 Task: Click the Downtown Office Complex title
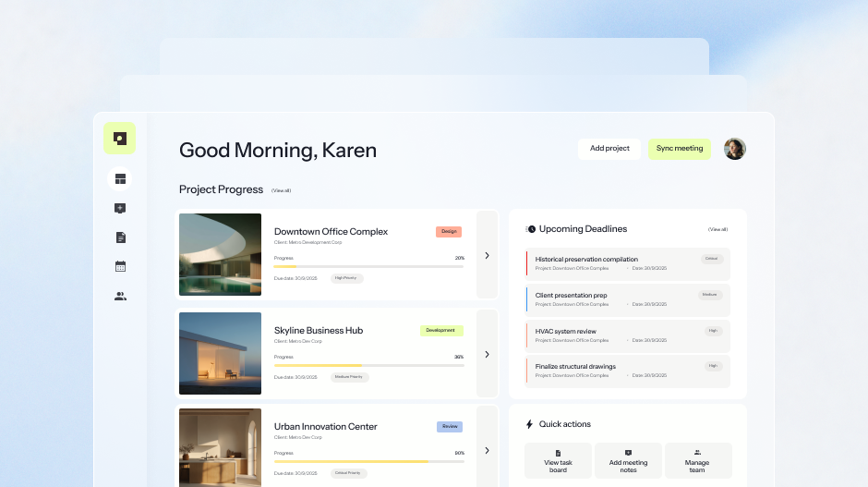tap(331, 232)
